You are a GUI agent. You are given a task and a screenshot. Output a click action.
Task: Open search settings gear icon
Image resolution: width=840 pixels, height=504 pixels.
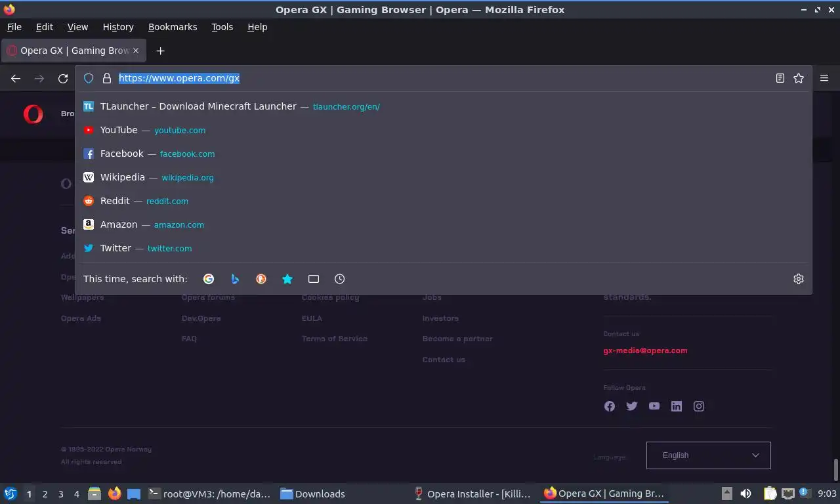click(799, 279)
